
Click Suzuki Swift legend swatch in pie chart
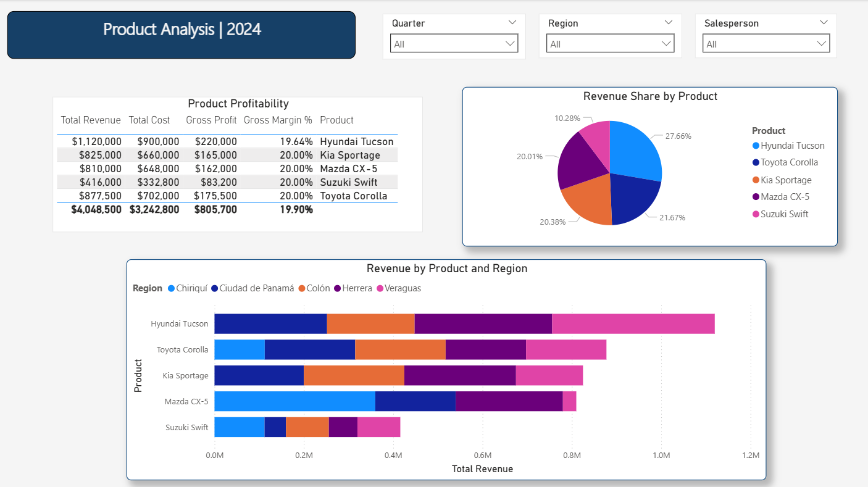(x=756, y=214)
